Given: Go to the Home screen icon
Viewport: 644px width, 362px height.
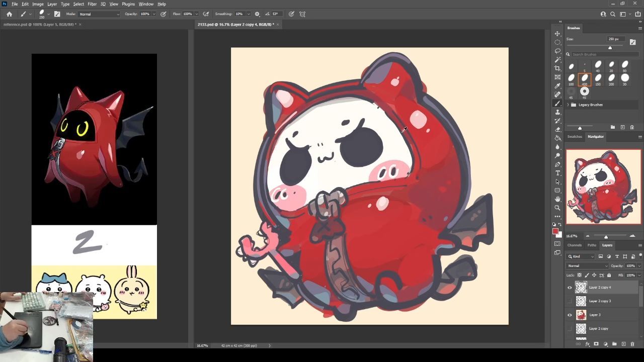Looking at the screenshot, I should [9, 14].
